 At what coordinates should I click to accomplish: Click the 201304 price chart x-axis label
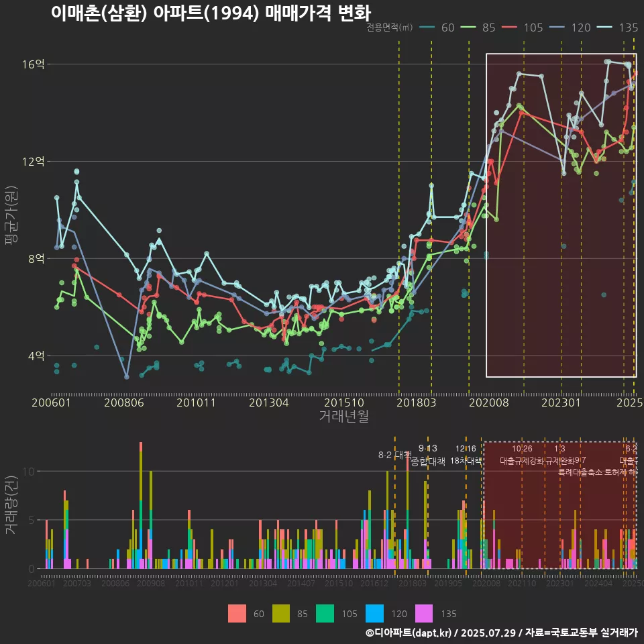point(269,402)
